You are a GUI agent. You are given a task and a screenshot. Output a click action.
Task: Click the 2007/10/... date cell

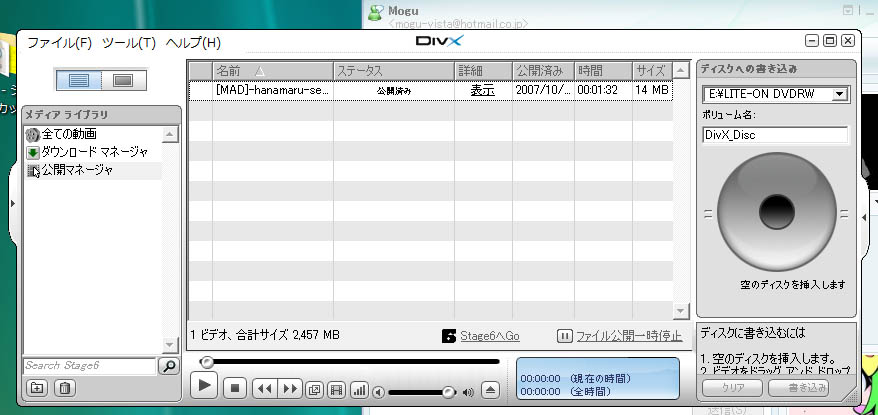click(x=543, y=90)
